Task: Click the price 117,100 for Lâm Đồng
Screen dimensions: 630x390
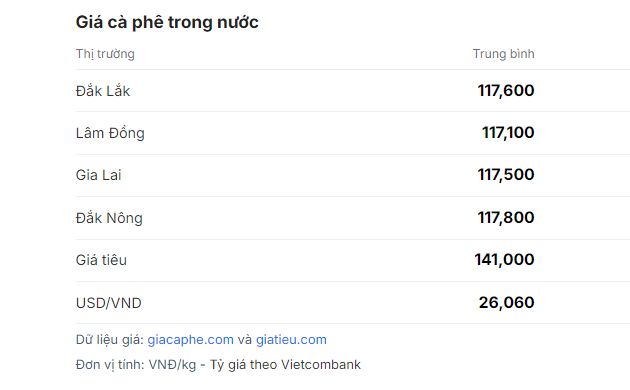Action: point(508,133)
